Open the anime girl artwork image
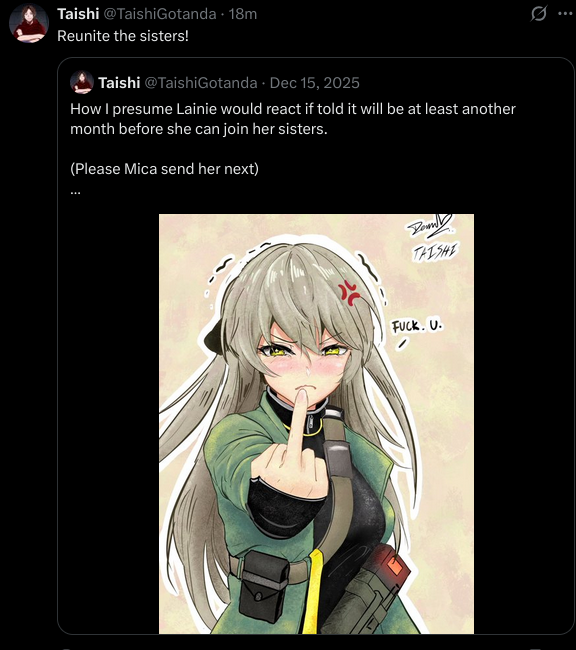576x650 pixels. click(316, 424)
